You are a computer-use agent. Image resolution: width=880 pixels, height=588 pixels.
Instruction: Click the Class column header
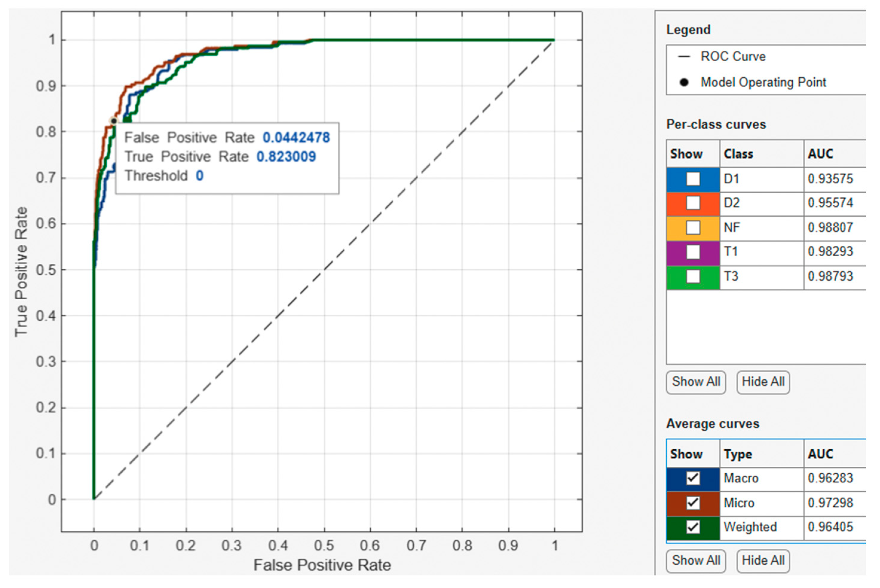coord(738,154)
